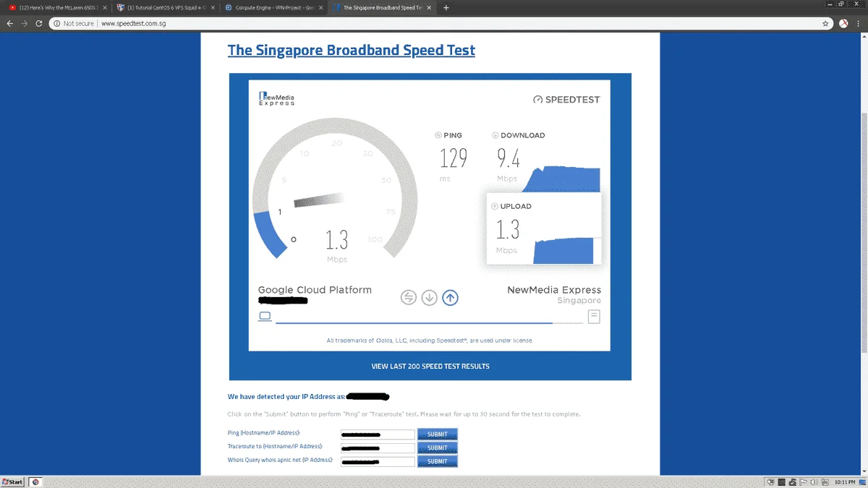Close the Compute Engine VPN-Project tab
The height and width of the screenshot is (488, 868).
321,8
